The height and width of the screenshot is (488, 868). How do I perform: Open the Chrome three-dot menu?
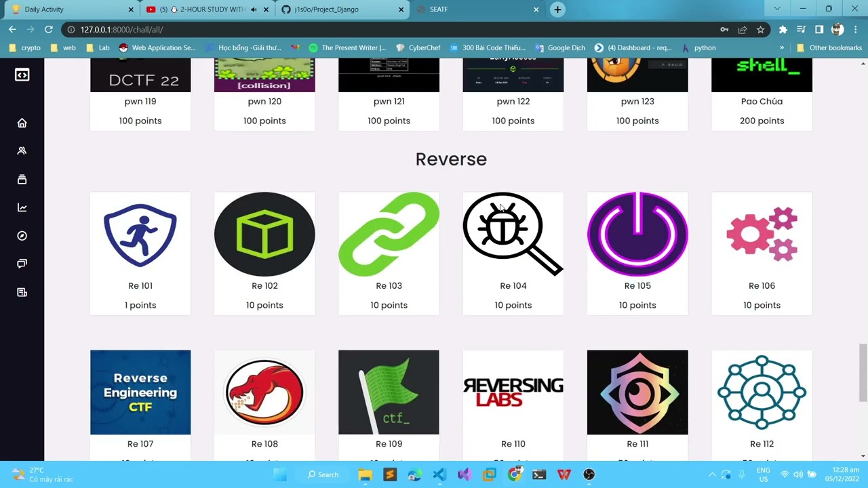pos(855,29)
